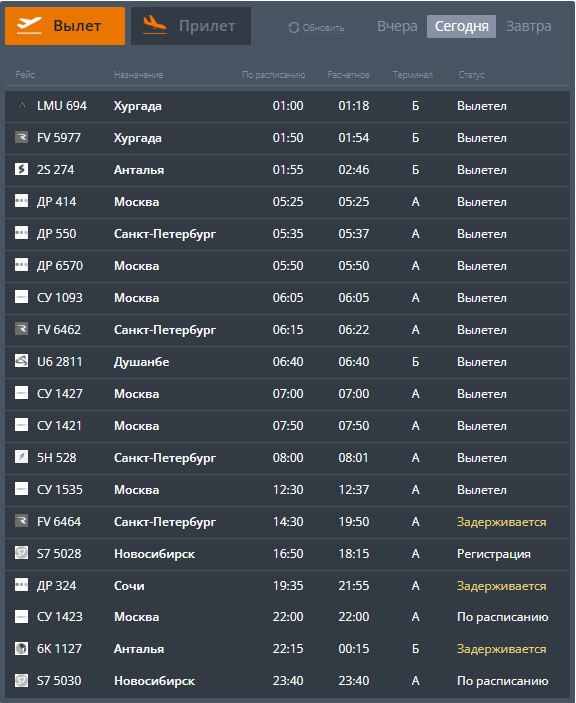Click the refresh icon next to Обновить
Viewport: 576px width, 703px height.
(x=294, y=28)
